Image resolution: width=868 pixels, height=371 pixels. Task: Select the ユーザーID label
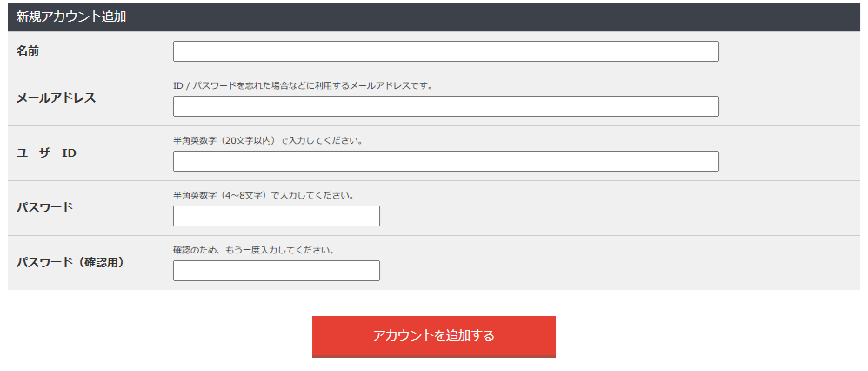tap(46, 153)
